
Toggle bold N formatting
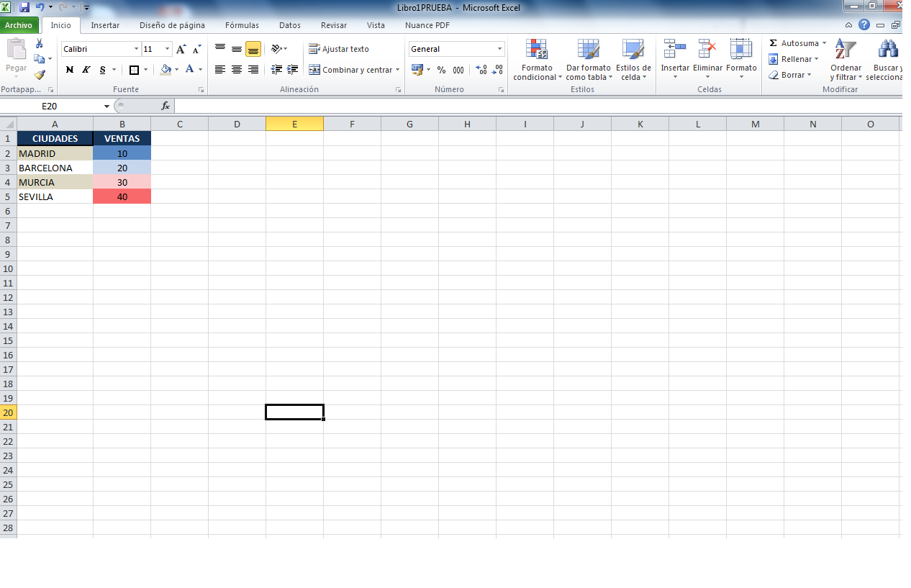70,70
